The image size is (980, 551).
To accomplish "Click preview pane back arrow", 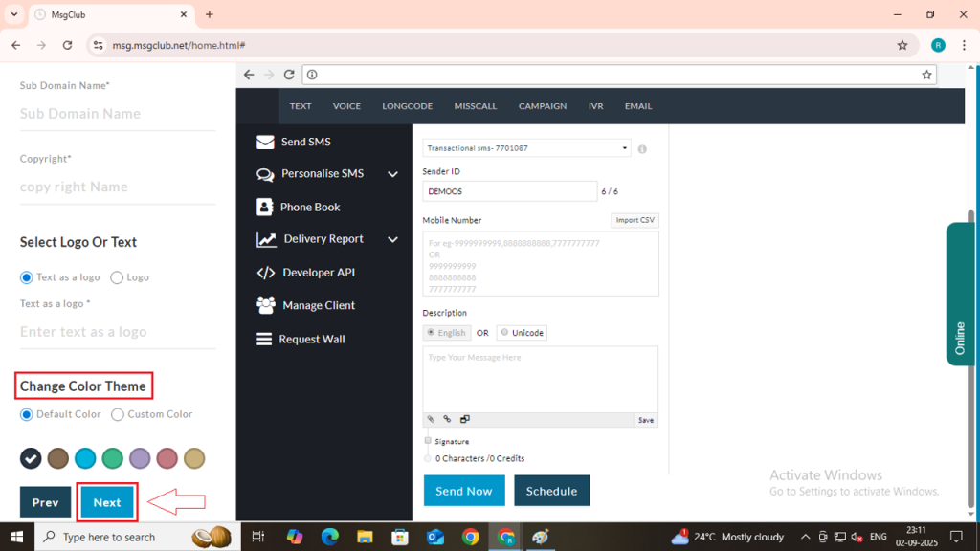I will [x=249, y=75].
